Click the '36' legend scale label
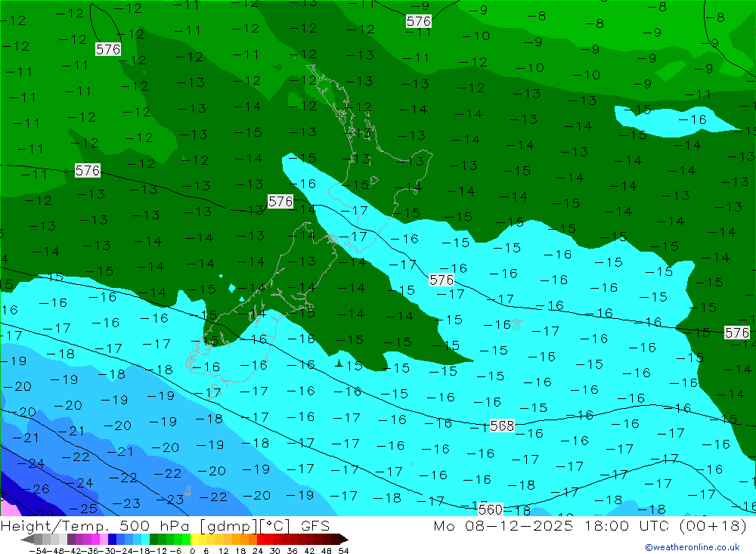 pyautogui.click(x=292, y=551)
